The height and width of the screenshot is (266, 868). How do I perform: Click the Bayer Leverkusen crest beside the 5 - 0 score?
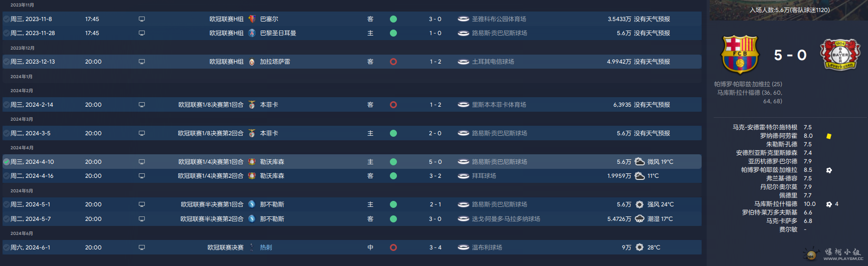pyautogui.click(x=840, y=54)
